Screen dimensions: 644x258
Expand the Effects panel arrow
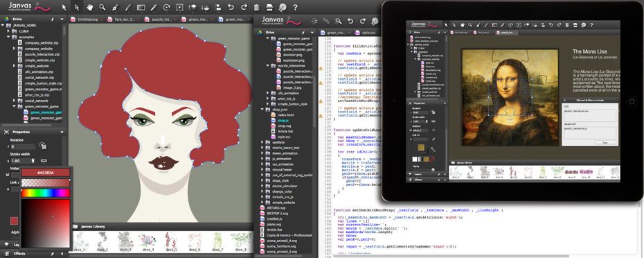pos(62,254)
